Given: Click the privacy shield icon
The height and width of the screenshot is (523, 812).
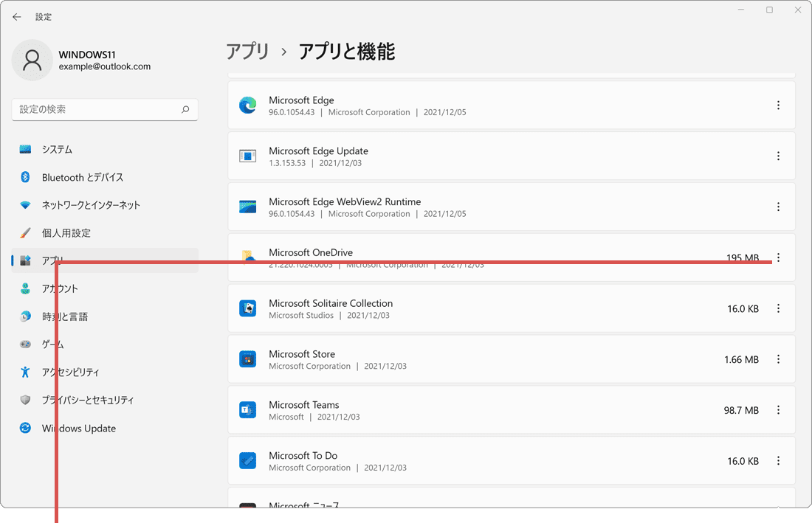Looking at the screenshot, I should pos(25,400).
